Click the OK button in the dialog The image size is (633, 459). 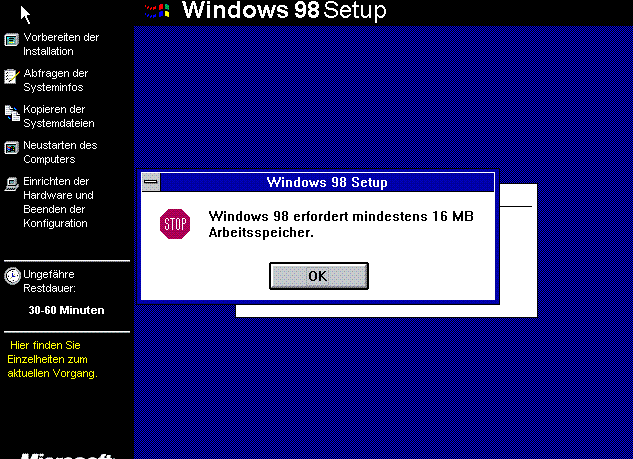click(x=319, y=276)
